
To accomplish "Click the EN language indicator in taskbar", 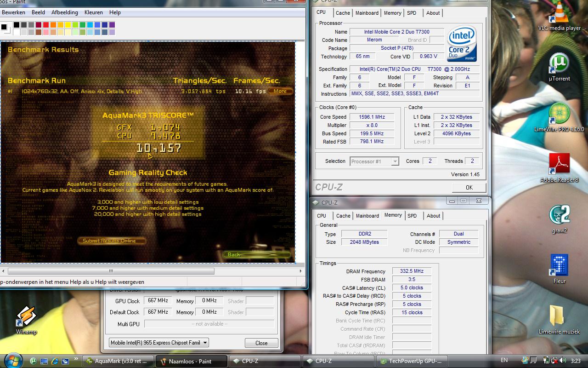I will [x=504, y=361].
